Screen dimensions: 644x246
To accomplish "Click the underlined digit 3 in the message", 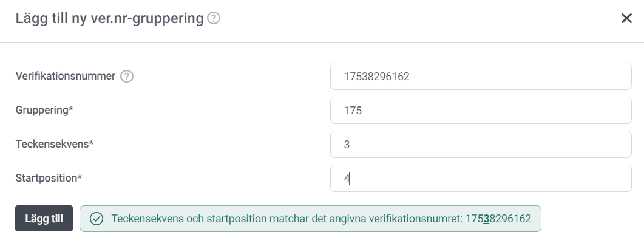I will tap(486, 219).
